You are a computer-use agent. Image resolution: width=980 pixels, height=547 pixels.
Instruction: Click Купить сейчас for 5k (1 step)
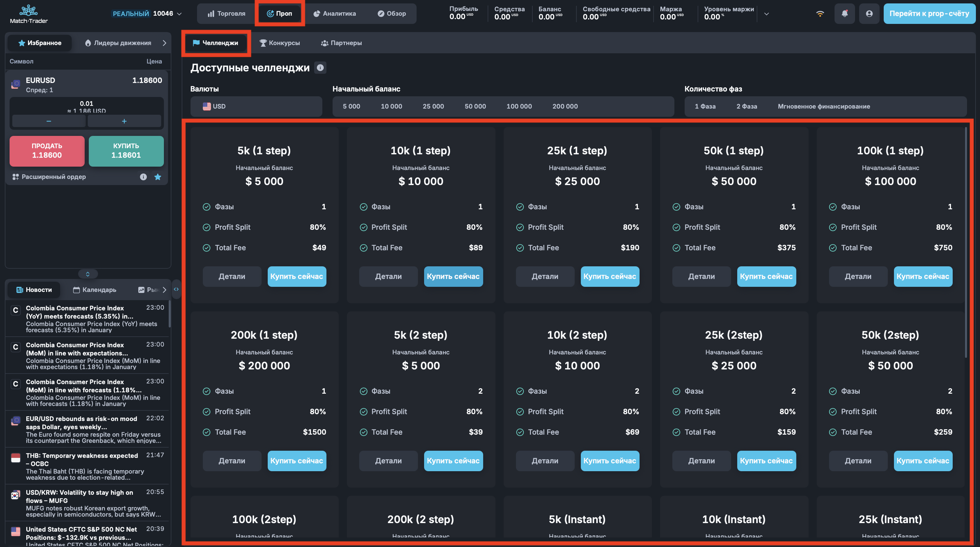[296, 277]
